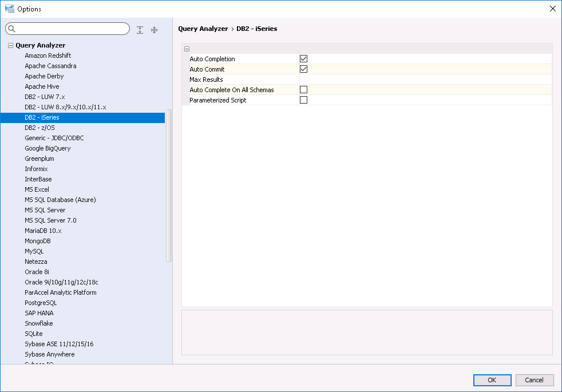Click the expand all tree icon

point(140,30)
